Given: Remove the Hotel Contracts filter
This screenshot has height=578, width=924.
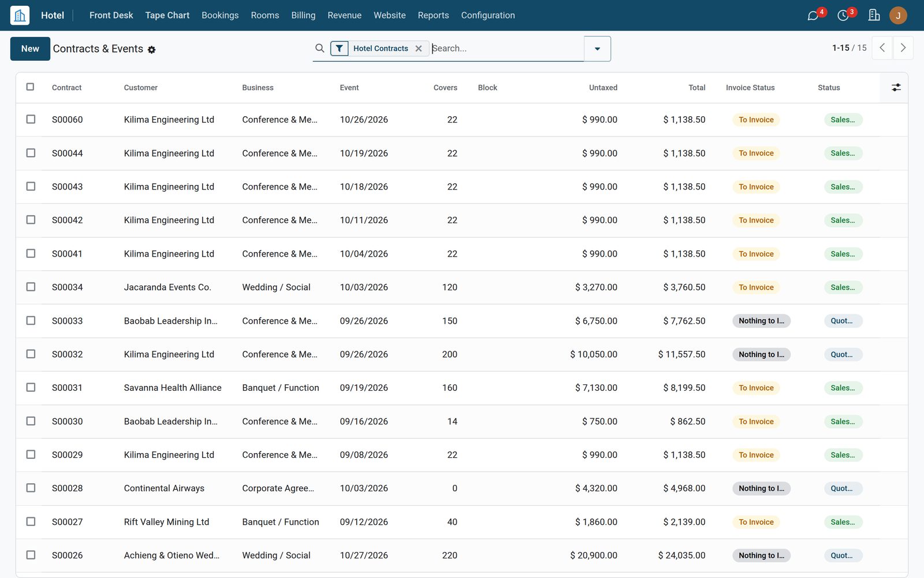Looking at the screenshot, I should (419, 49).
